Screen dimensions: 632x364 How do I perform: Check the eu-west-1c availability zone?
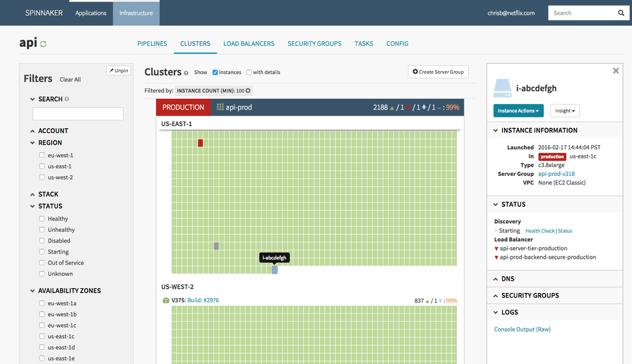42,325
